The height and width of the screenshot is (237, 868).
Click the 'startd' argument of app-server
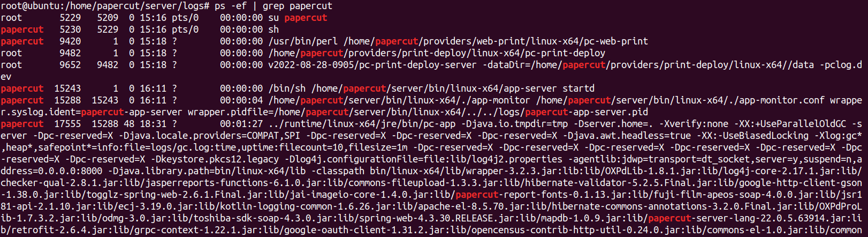[x=578, y=88]
